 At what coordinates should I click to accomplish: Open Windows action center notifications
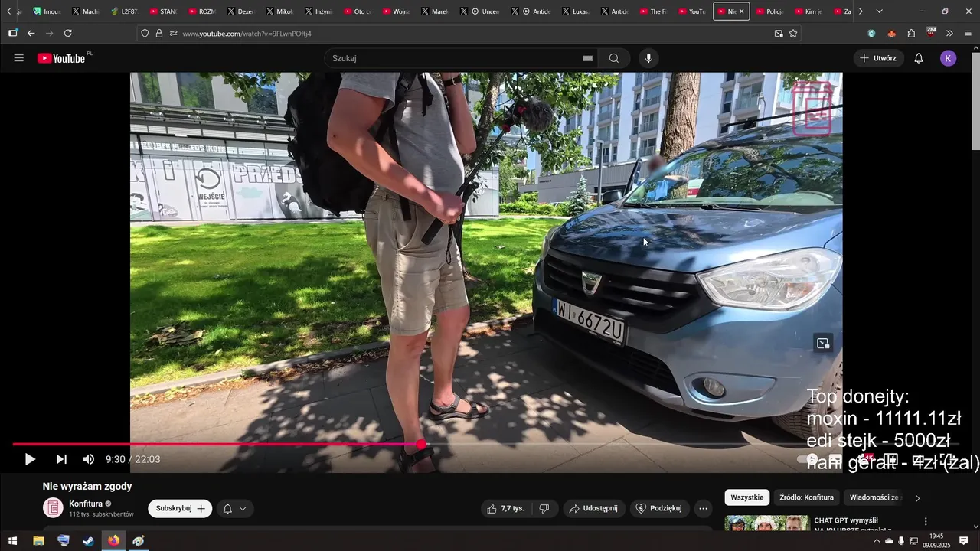pos(964,541)
